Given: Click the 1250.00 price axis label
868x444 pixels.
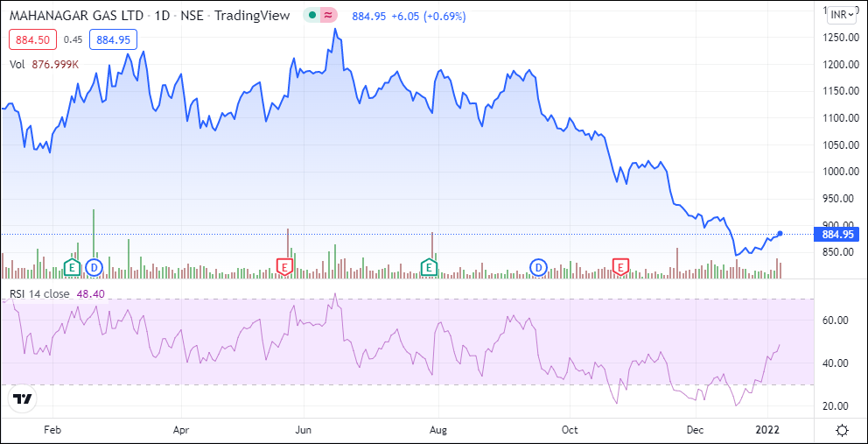Looking at the screenshot, I should (x=841, y=37).
